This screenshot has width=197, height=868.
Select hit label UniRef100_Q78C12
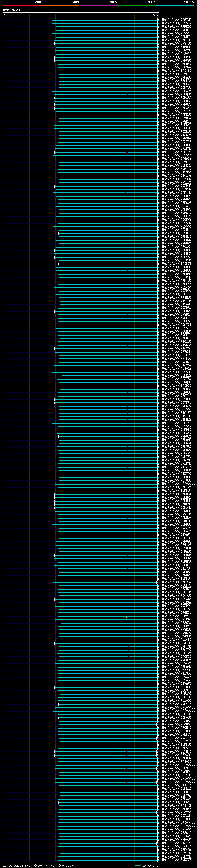point(177,833)
